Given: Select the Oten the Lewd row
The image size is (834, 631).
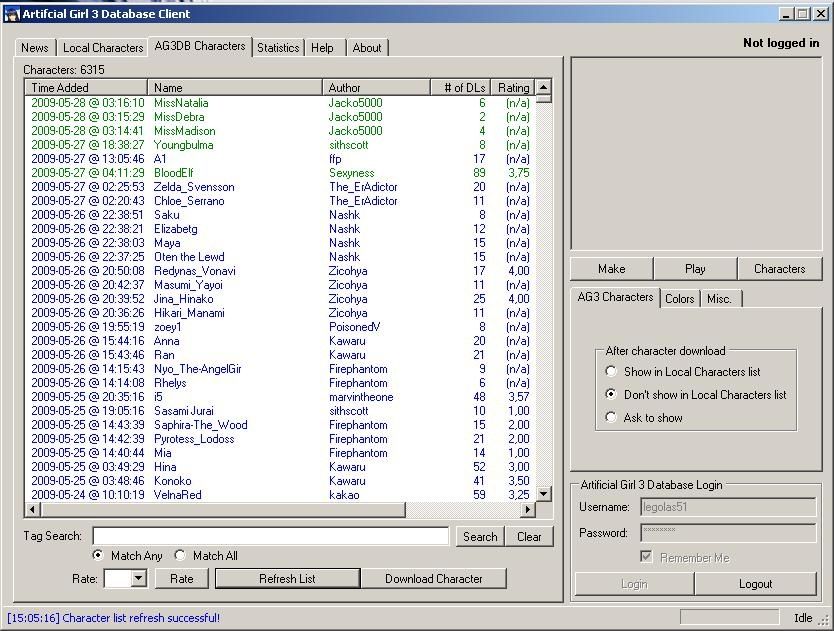Looking at the screenshot, I should pos(280,257).
